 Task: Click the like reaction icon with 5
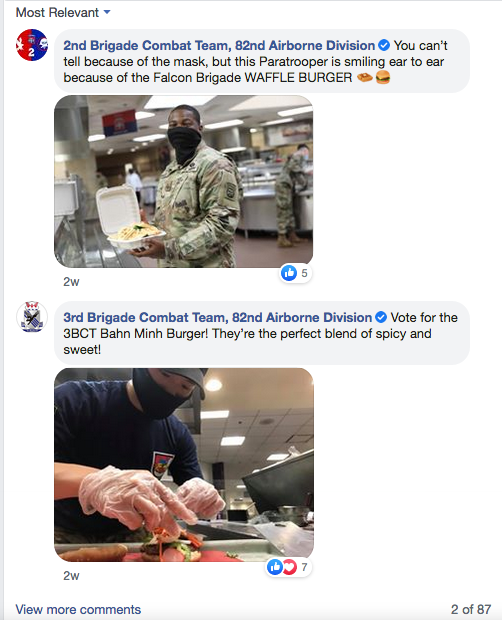coord(289,273)
